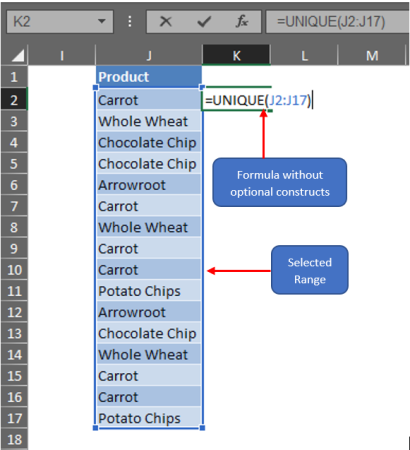Select column I header
This screenshot has height=450, width=410.
point(62,55)
